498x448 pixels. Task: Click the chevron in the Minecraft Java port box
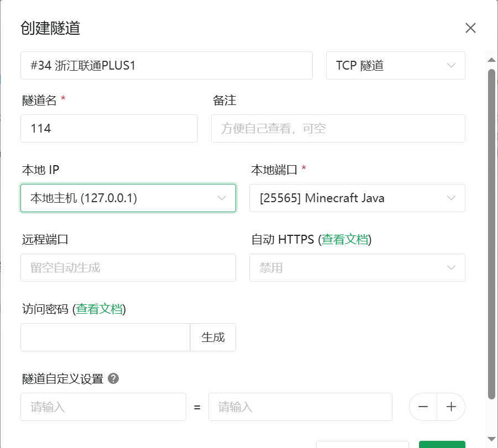(451, 198)
